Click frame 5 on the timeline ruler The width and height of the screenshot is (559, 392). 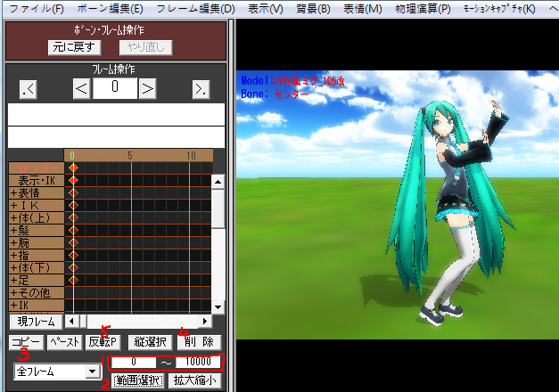click(x=130, y=156)
